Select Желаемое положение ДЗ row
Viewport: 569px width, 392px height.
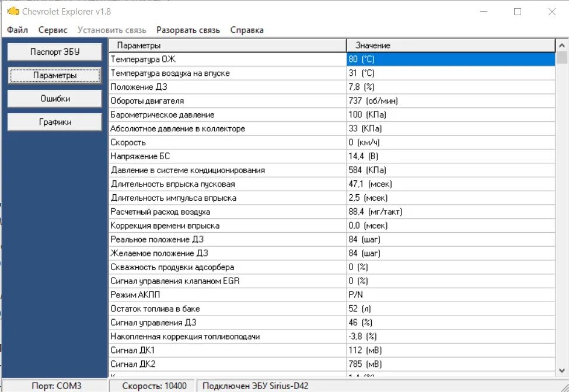tap(332, 253)
